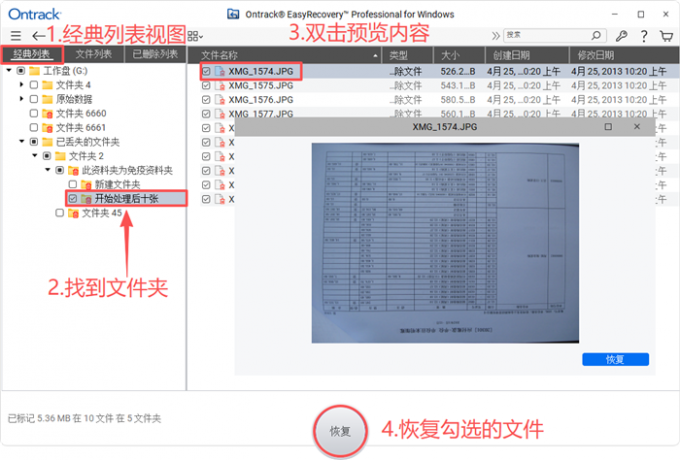This screenshot has width=680, height=460.
Task: Select the XMG_1575.JPG file name
Action: pyautogui.click(x=261, y=86)
